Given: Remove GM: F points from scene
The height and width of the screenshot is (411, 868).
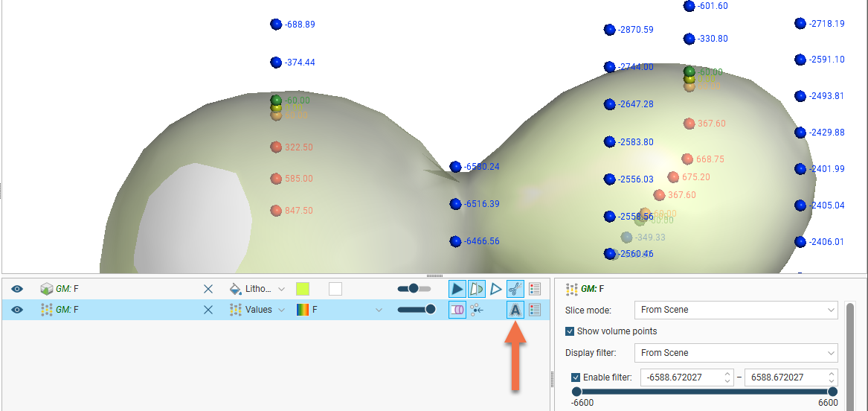Looking at the screenshot, I should tap(208, 310).
